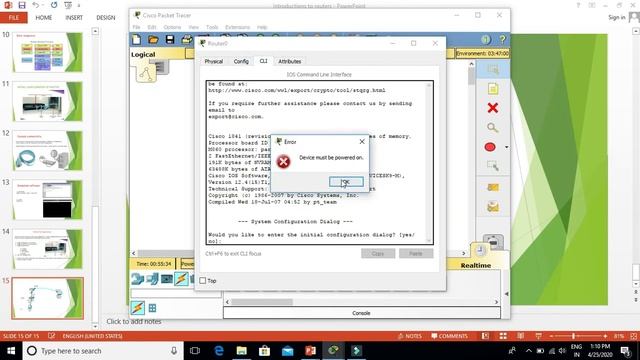Click the Logical workspace label

point(143,54)
